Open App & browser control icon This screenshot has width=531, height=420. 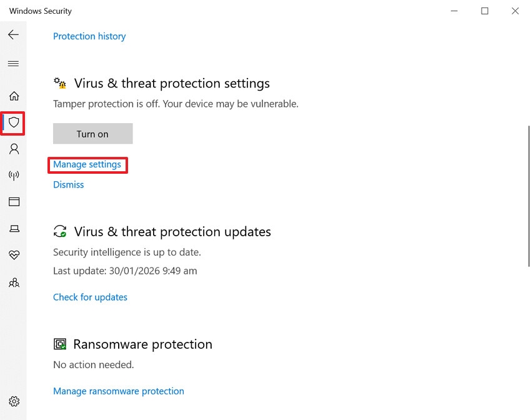14,202
